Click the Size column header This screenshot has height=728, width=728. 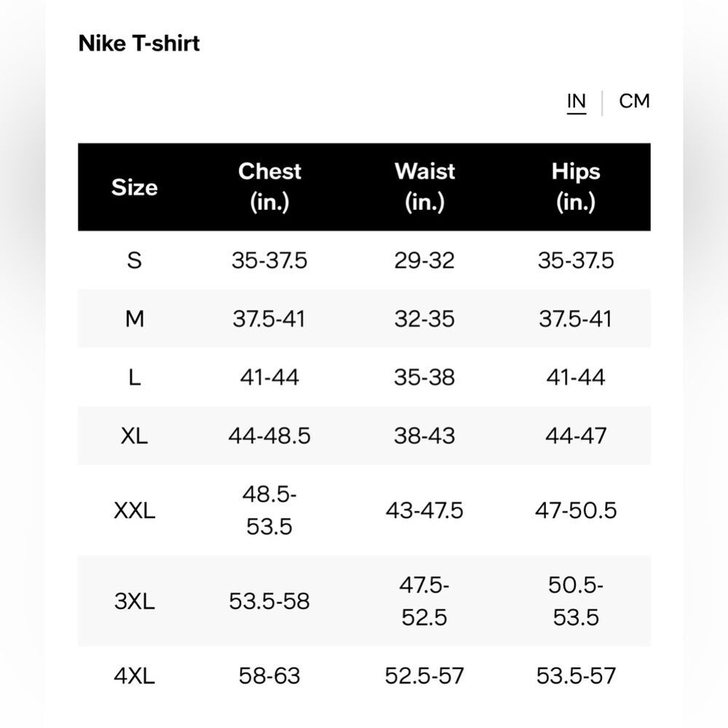pyautogui.click(x=134, y=187)
